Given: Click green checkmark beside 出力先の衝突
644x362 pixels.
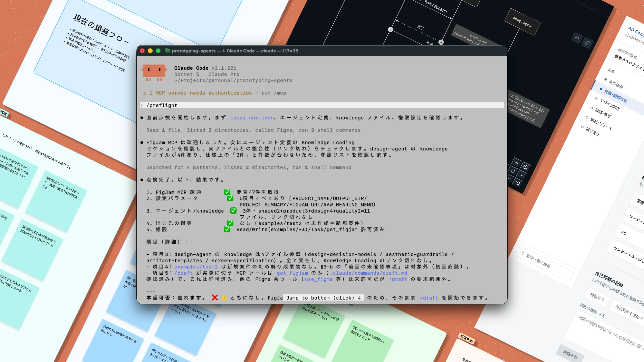Looking at the screenshot, I should (x=230, y=223).
